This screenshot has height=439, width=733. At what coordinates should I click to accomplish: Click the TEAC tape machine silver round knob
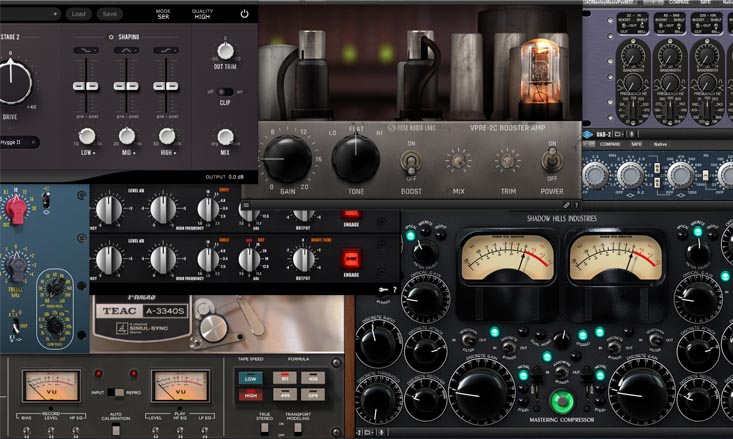214,327
